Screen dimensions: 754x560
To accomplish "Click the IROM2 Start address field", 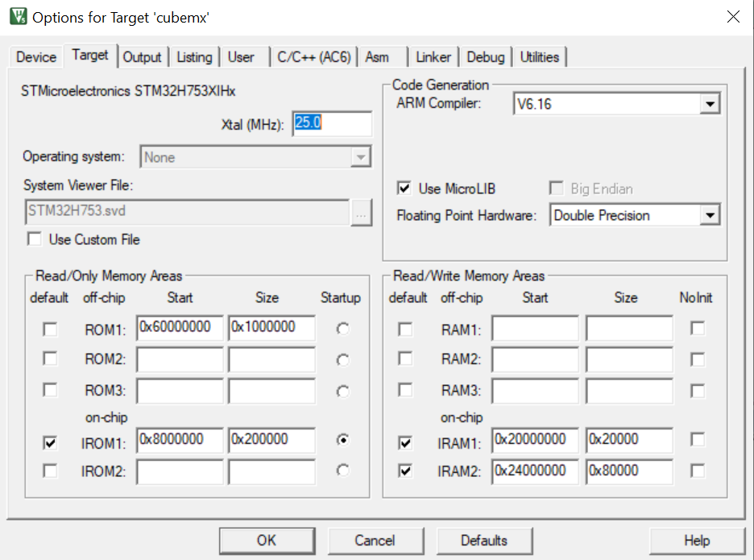I will (x=180, y=471).
